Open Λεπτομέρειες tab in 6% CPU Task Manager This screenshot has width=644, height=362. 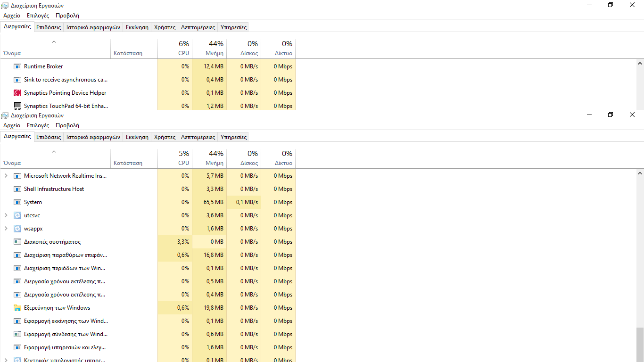pos(198,27)
